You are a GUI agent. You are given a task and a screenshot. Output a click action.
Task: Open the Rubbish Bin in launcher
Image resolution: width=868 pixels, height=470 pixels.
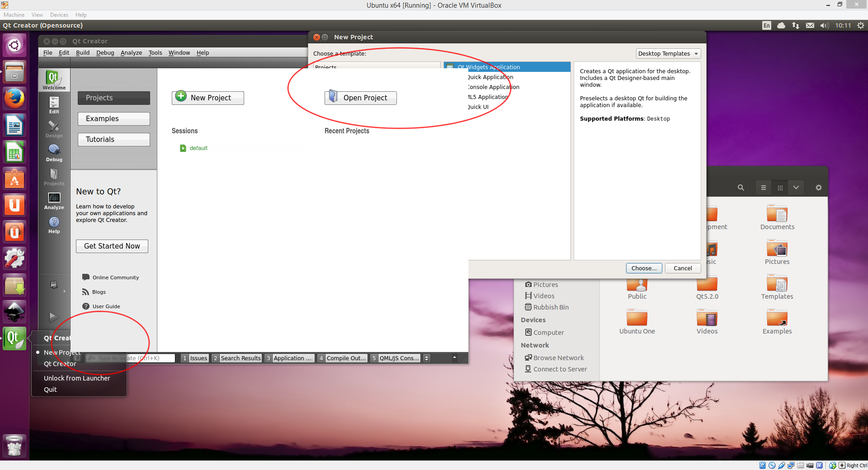[14, 446]
